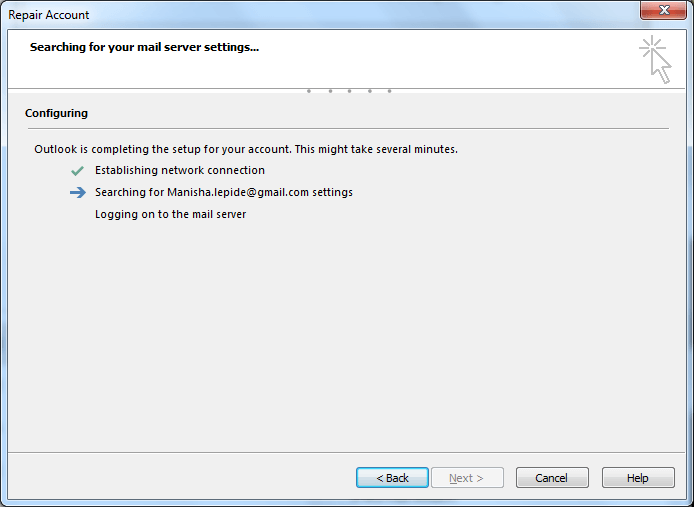Click the animated progress dots under the header
This screenshot has height=507, width=694.
click(x=349, y=91)
